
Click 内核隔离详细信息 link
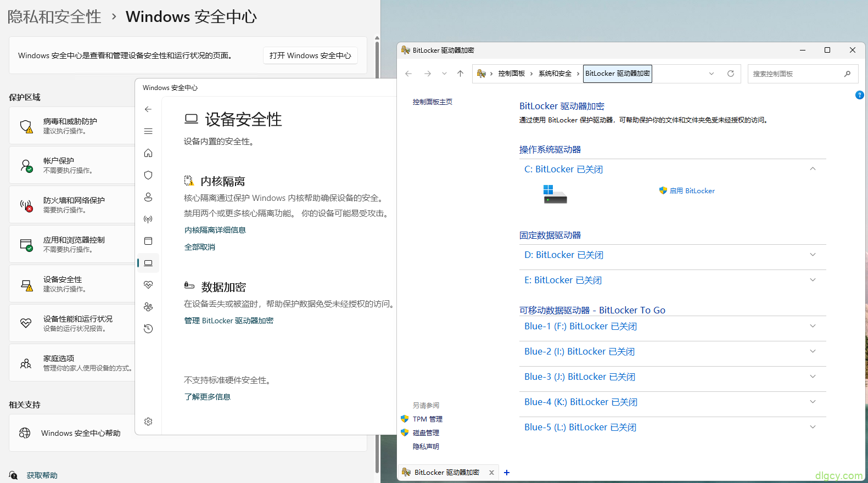click(215, 230)
